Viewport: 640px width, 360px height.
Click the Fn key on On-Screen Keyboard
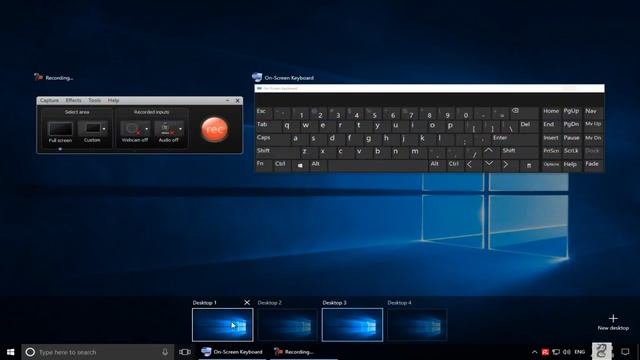click(x=264, y=165)
